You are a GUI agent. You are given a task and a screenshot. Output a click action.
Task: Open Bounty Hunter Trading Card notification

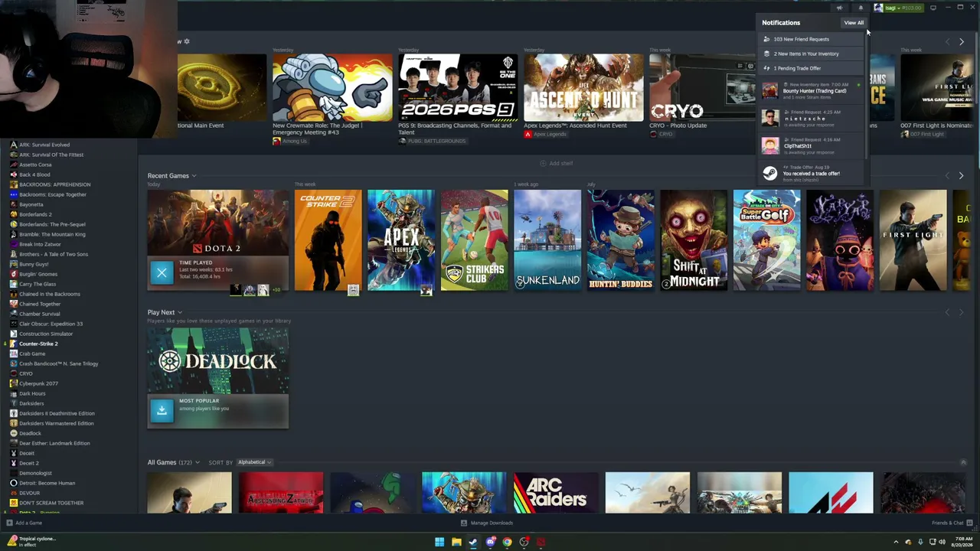click(810, 91)
